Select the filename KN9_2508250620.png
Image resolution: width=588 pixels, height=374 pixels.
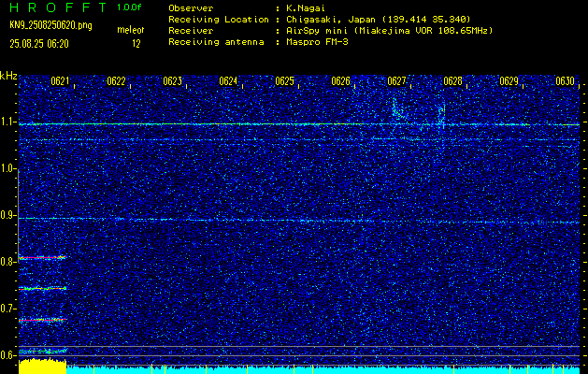click(50, 26)
